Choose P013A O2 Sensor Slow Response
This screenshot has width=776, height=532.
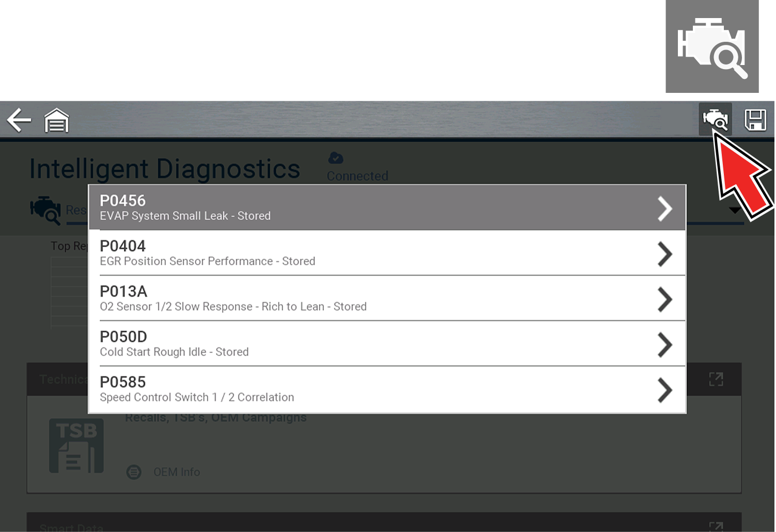361,298
